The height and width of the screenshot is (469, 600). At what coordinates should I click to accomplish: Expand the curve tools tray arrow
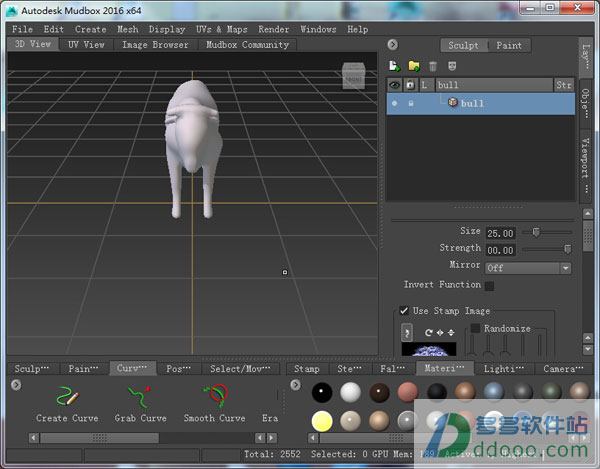tap(16, 384)
